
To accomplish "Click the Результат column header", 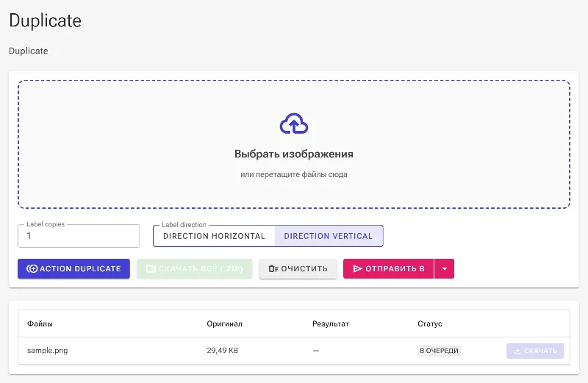I will [x=331, y=323].
